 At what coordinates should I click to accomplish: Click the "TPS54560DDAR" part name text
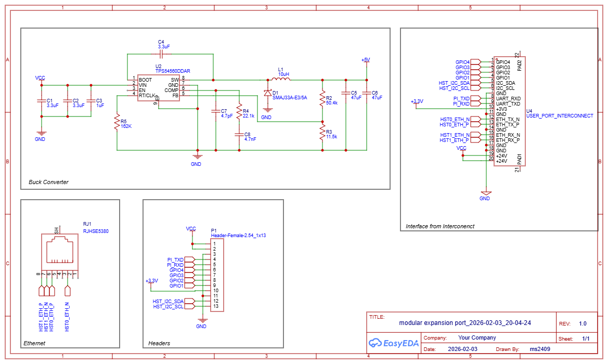[173, 71]
